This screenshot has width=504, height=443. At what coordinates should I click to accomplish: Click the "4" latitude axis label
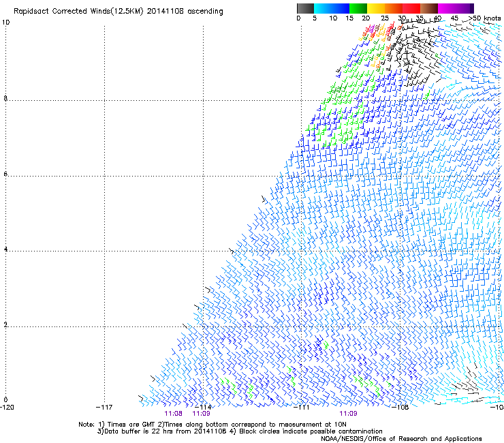pyautogui.click(x=5, y=249)
